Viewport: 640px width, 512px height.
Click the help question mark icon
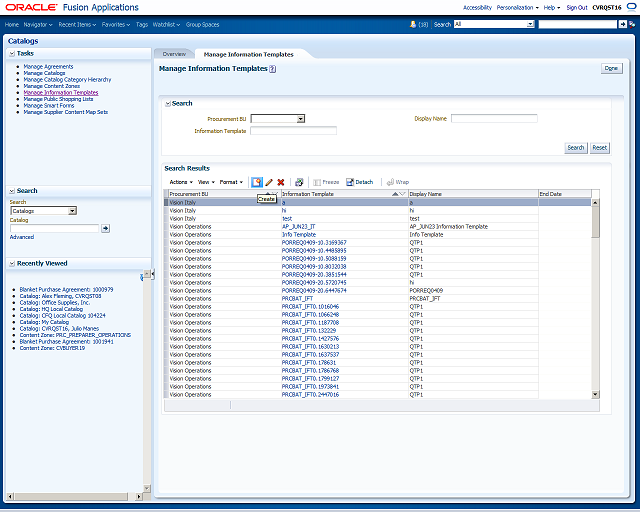click(x=272, y=69)
